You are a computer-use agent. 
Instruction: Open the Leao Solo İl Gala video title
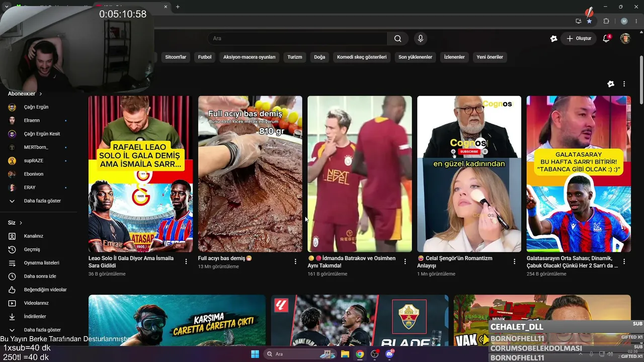(x=131, y=262)
